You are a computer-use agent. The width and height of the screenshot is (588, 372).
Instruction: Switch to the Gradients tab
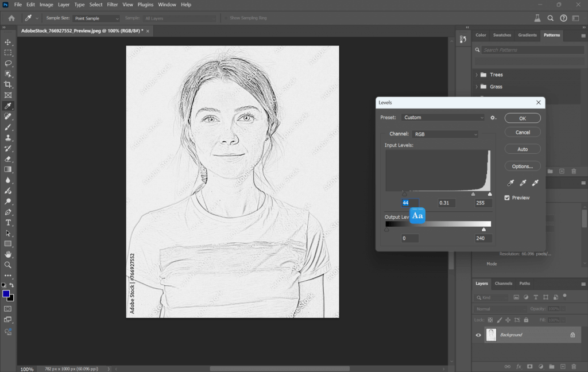coord(527,35)
